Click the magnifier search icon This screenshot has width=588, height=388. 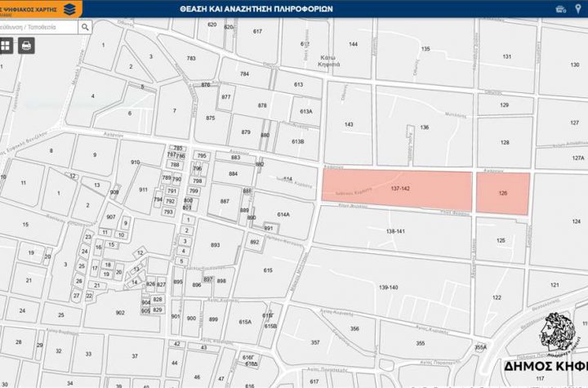[x=85, y=26]
